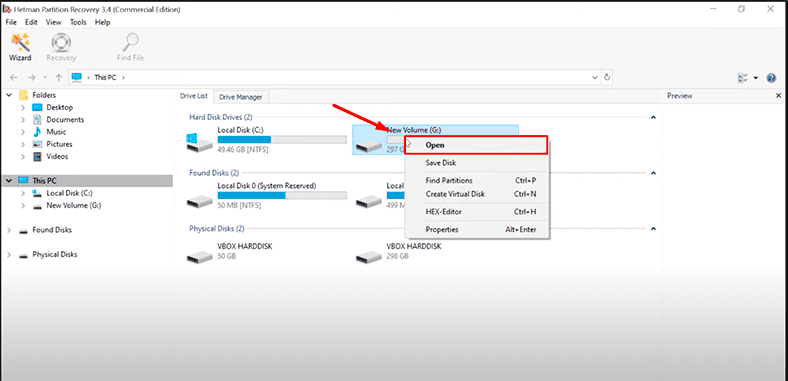
Task: Click the This PC computer icon in address bar
Action: point(76,77)
